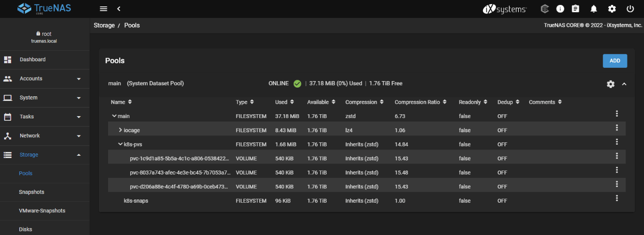644x235 pixels.
Task: Click the Dashboard sidebar icon
Action: tap(7, 59)
